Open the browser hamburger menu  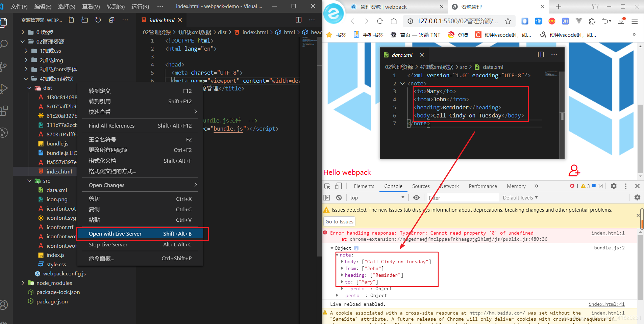(x=635, y=21)
